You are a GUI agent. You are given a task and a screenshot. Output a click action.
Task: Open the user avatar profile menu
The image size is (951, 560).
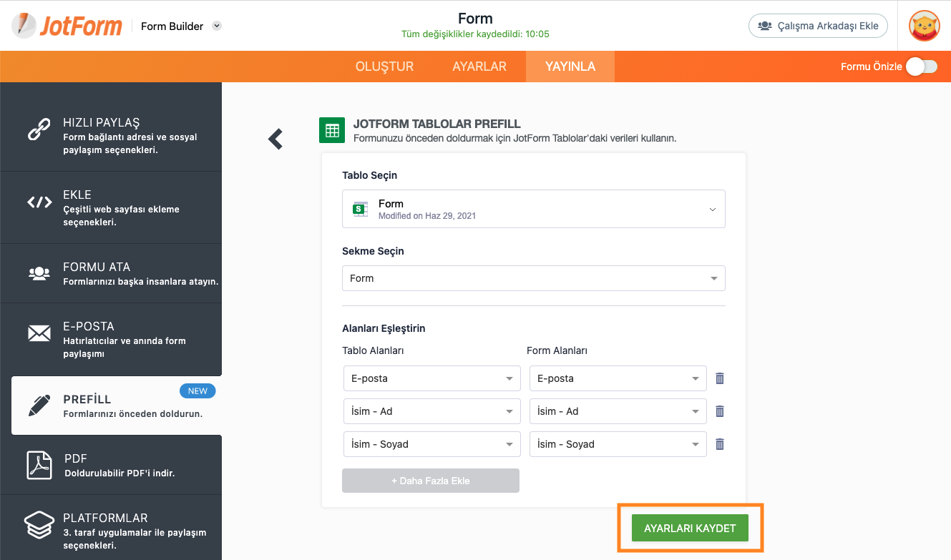(924, 26)
